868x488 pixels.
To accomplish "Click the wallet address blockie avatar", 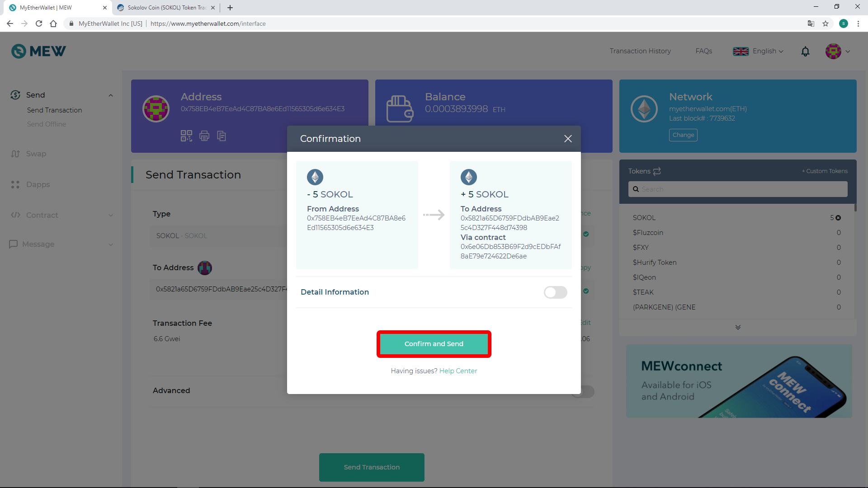I will (156, 108).
